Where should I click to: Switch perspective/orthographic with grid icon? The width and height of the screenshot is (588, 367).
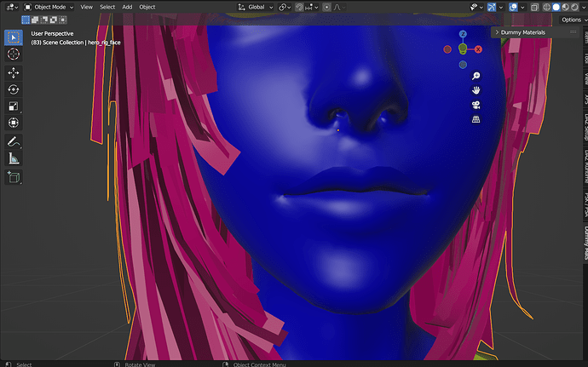pyautogui.click(x=476, y=119)
